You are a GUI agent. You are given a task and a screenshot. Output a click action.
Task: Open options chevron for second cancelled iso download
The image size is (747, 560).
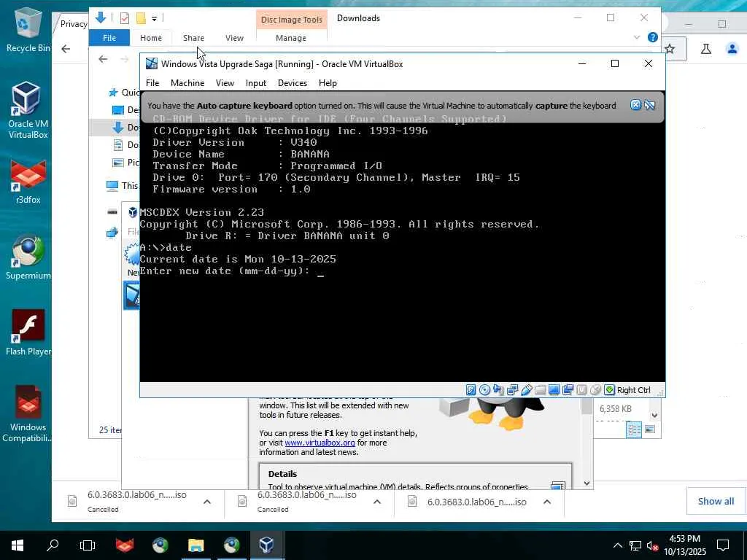point(377,502)
